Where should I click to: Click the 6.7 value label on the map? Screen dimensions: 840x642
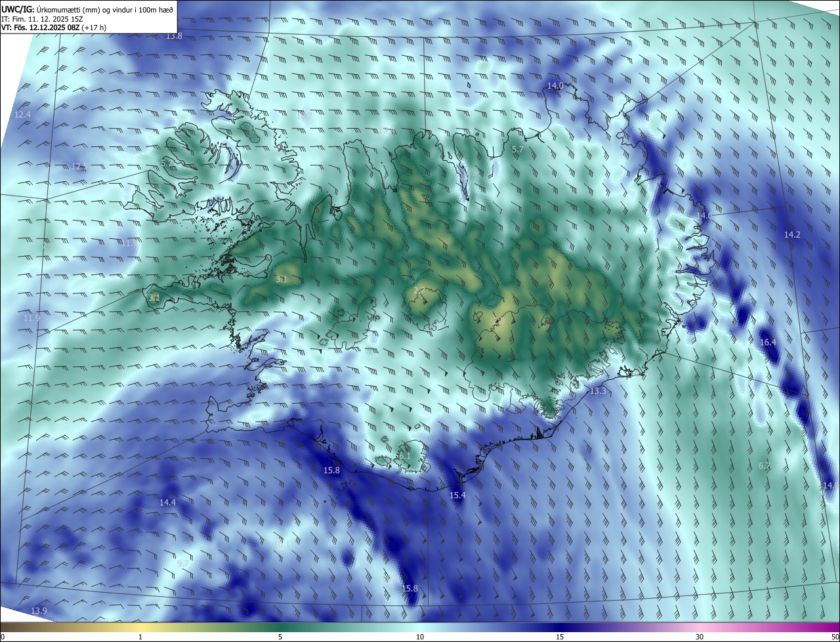coord(764,466)
